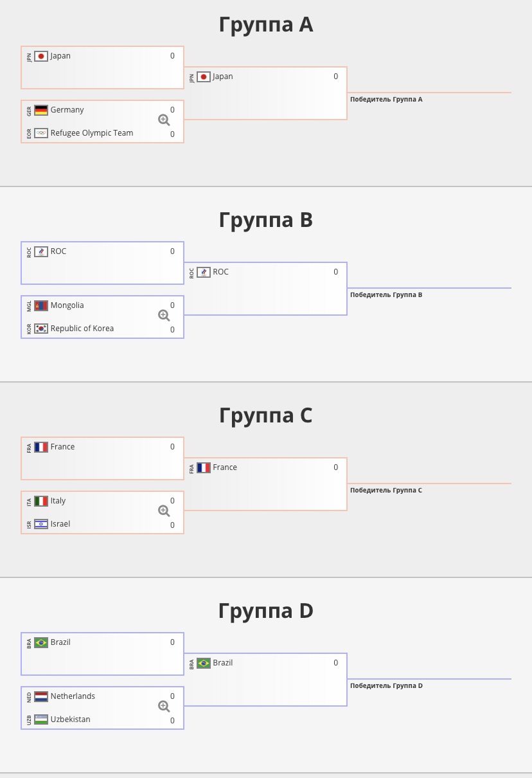Viewport: 532px width, 778px height.
Task: Click Brazil in the Group D second-round box
Action: coord(223,663)
